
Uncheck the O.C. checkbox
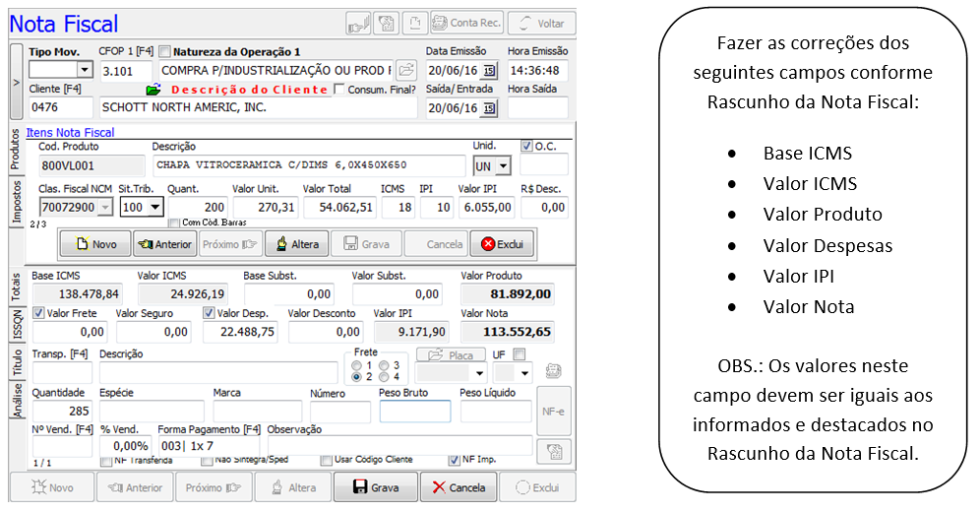coord(527,147)
